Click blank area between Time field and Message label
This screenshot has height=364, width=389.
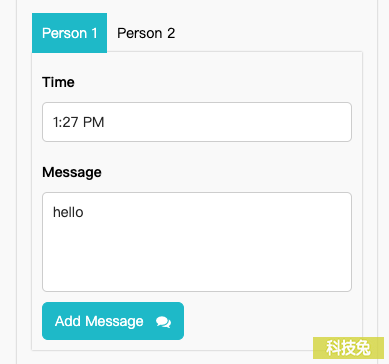point(197,153)
